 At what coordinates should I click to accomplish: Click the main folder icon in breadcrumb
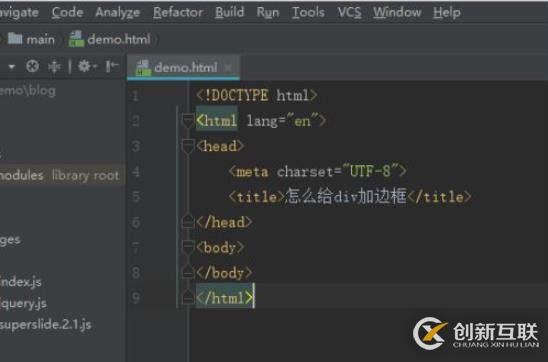[x=15, y=38]
